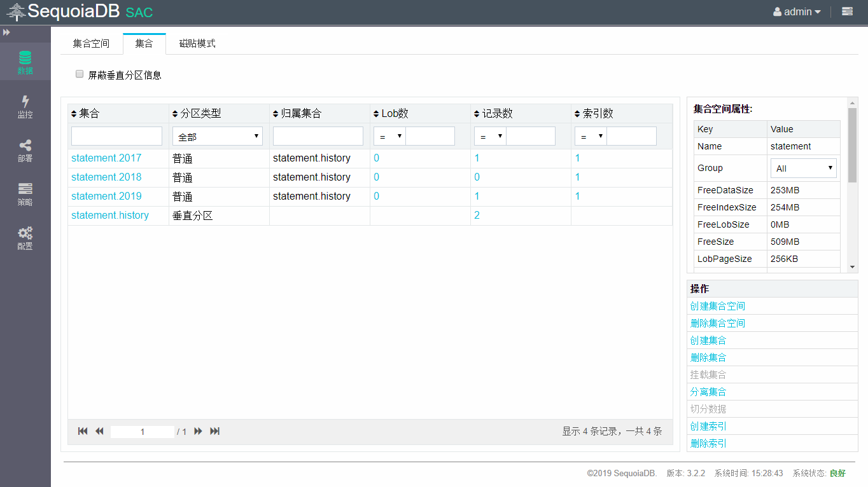Sort by 集合 column arrows
Viewport: 868px width, 487px height.
pos(74,114)
